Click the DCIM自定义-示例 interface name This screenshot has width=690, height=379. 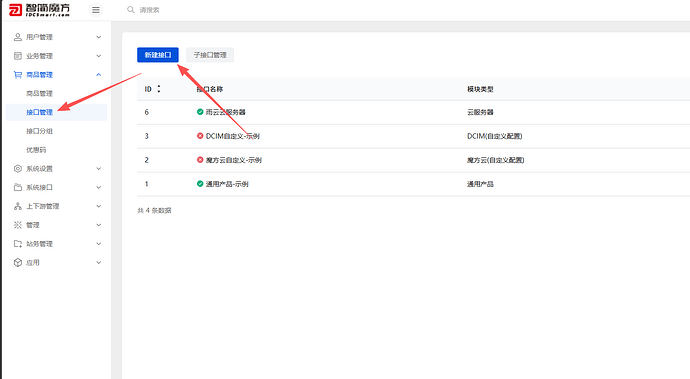(x=233, y=136)
